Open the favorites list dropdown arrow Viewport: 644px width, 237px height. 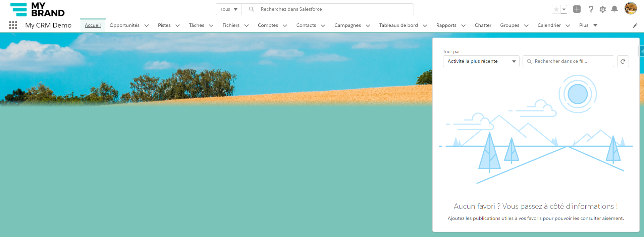(564, 9)
